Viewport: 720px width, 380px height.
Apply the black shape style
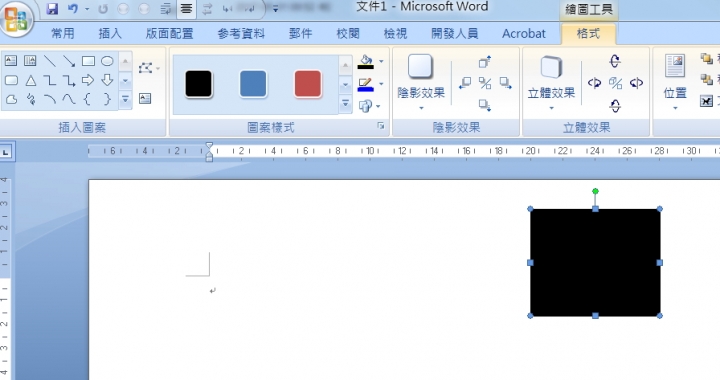[x=198, y=84]
